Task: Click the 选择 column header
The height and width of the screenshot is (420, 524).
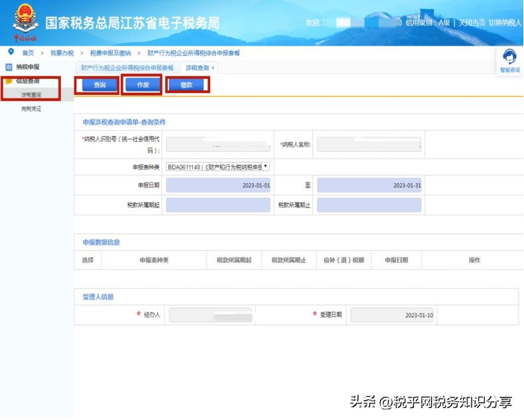Action: click(88, 260)
